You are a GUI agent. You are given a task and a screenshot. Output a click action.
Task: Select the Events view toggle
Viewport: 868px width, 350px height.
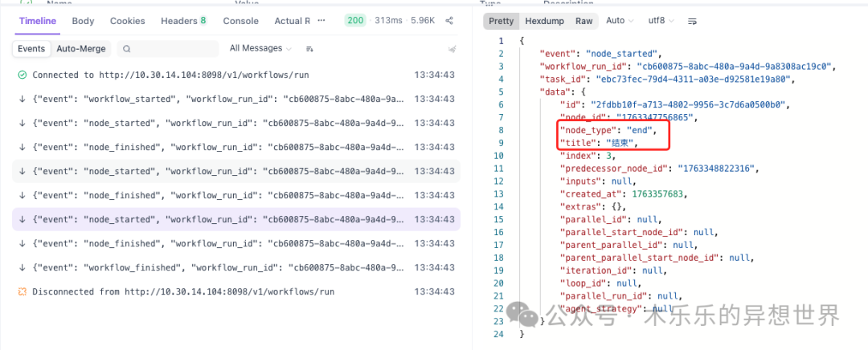click(31, 49)
